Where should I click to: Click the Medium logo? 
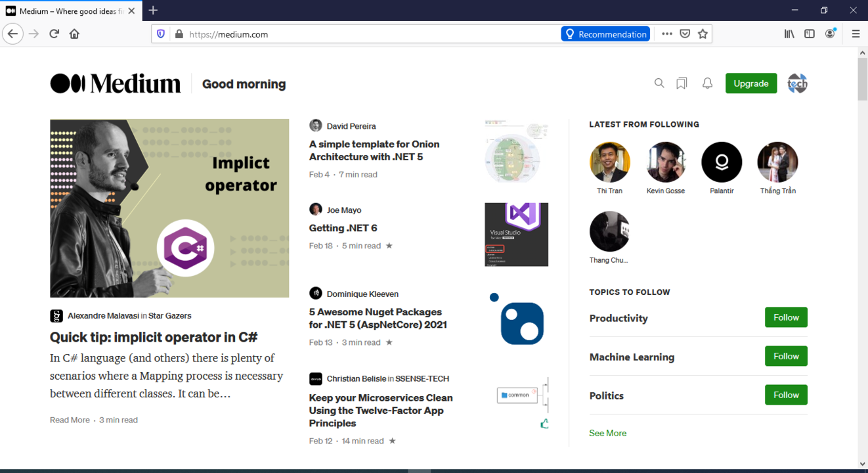[x=116, y=83]
